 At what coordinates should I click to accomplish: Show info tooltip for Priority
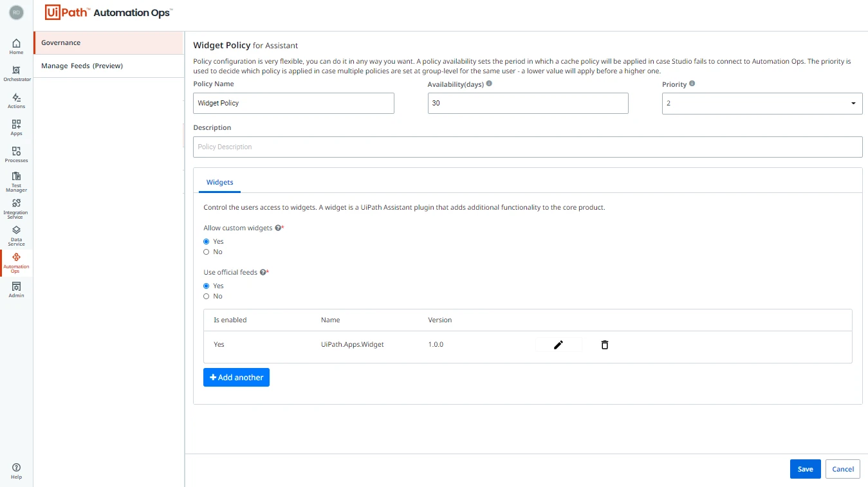point(692,84)
